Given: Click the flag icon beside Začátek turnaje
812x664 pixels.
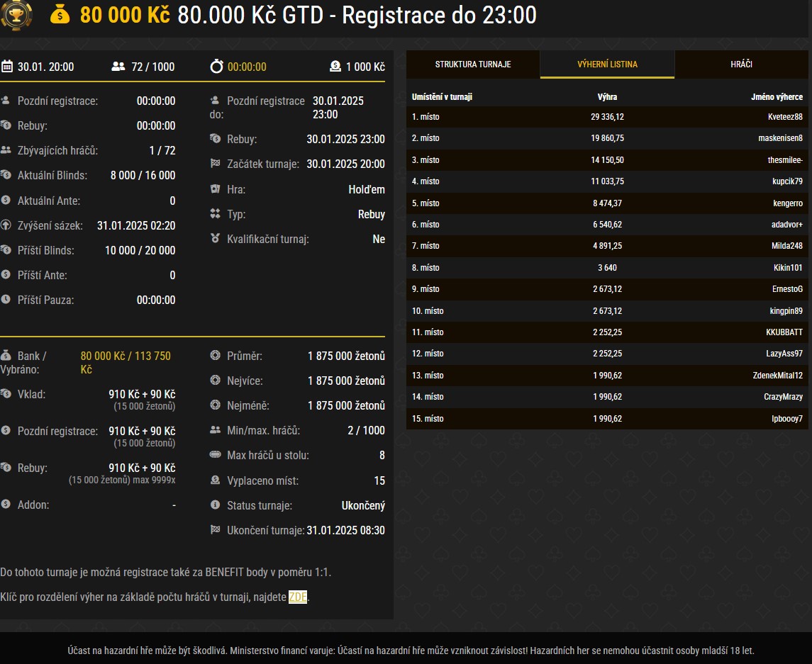Looking at the screenshot, I should (x=216, y=164).
